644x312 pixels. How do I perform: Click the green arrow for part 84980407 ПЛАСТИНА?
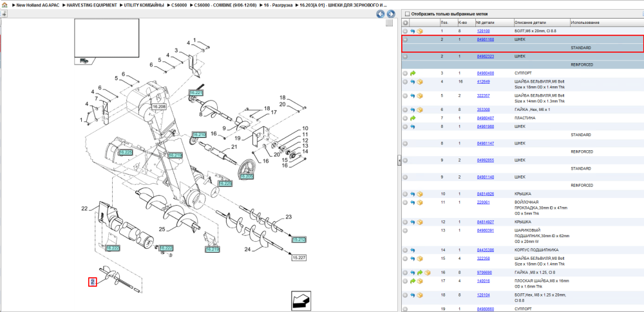point(413,118)
